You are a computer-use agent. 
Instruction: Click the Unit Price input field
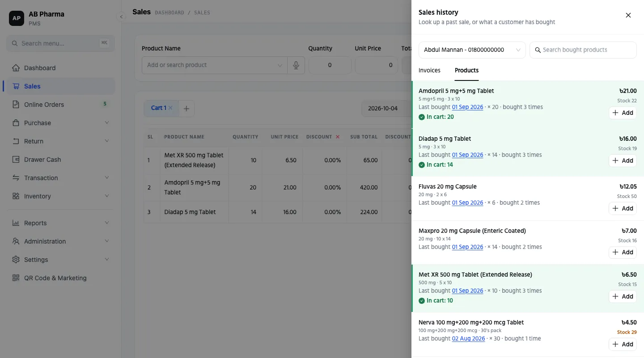[377, 65]
